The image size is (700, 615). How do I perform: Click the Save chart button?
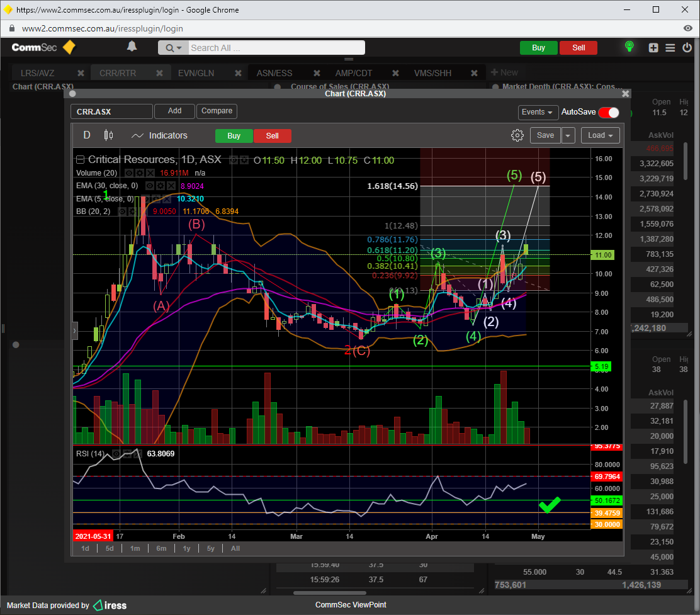[x=545, y=135]
